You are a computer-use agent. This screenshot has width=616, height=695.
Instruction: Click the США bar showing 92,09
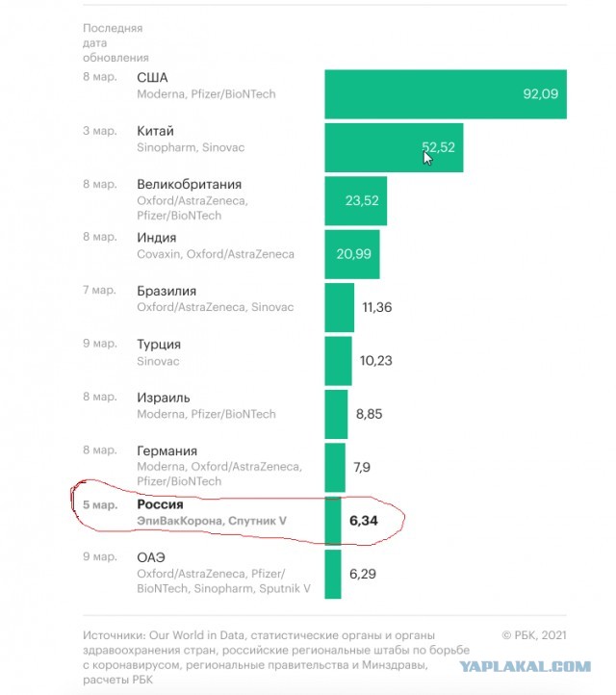pos(446,94)
